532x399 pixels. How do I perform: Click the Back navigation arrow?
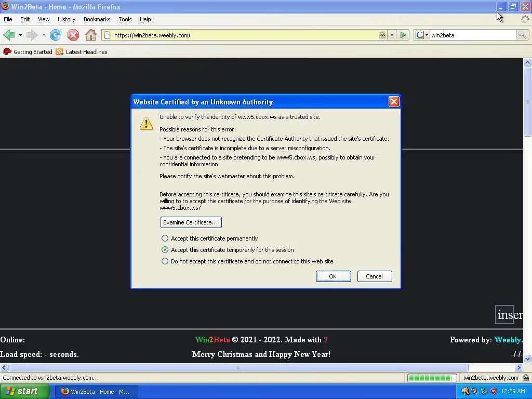pyautogui.click(x=9, y=35)
